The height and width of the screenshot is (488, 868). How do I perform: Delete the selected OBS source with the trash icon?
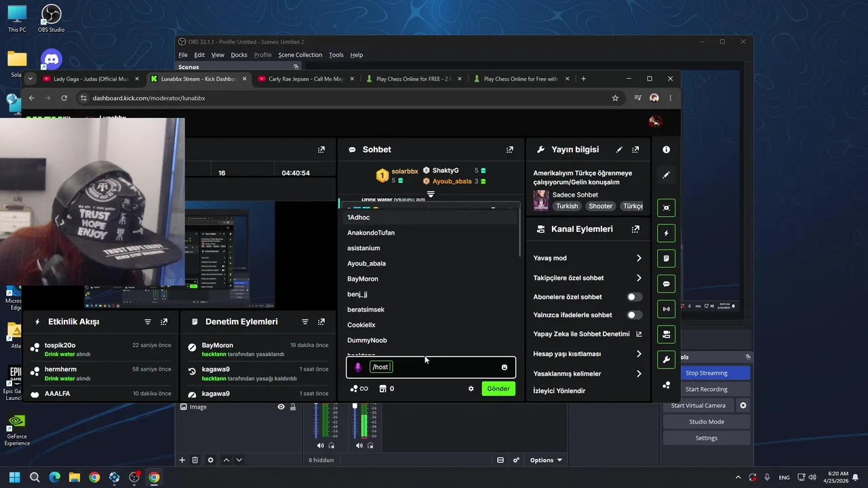tap(195, 460)
